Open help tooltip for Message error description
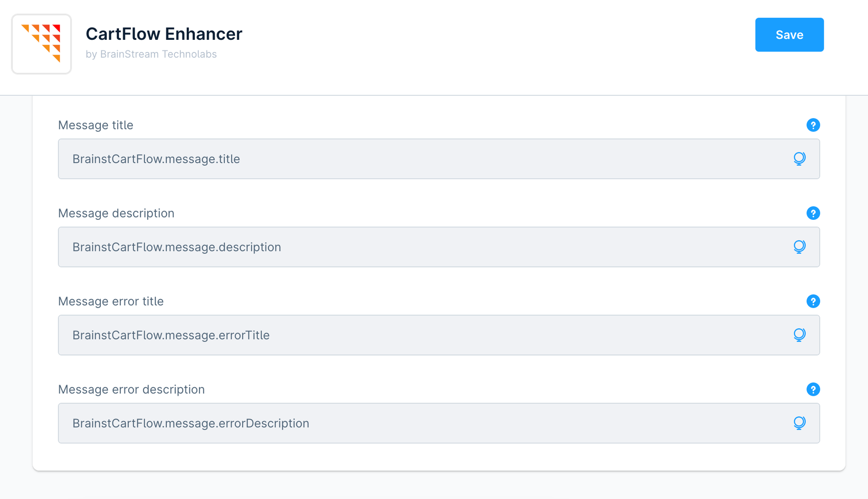868x499 pixels. [x=813, y=389]
